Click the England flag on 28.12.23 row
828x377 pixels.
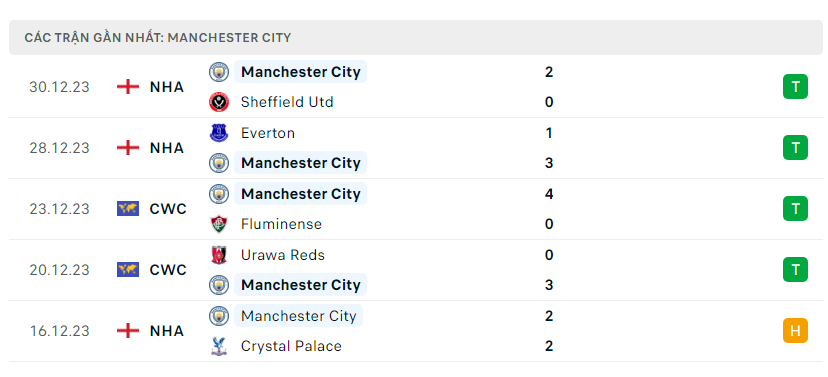point(128,148)
